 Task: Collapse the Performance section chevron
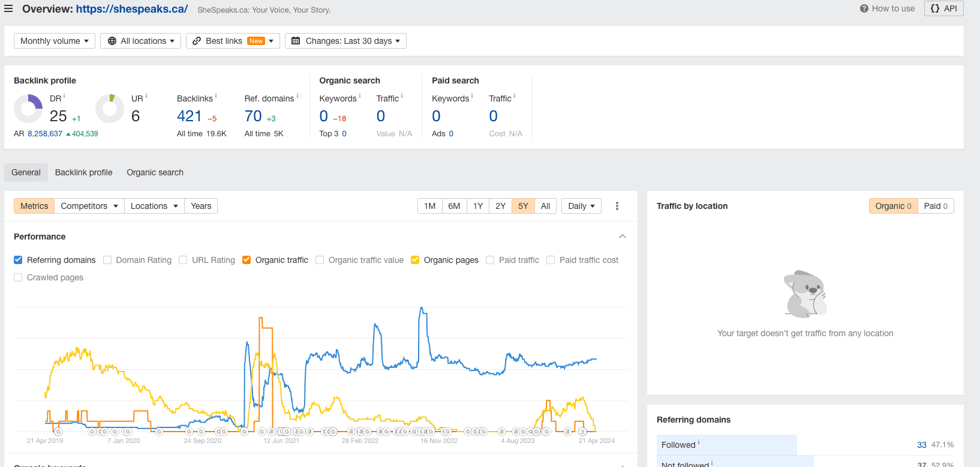coord(623,237)
